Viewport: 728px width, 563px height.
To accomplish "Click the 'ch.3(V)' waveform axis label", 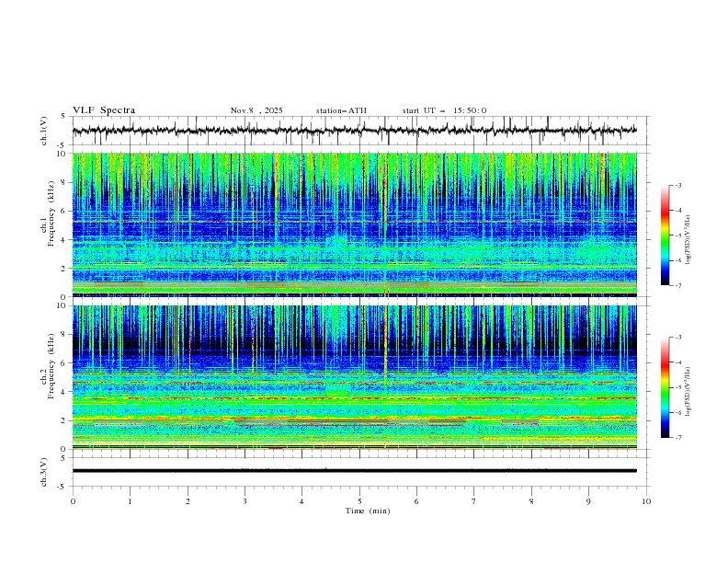I will (44, 472).
